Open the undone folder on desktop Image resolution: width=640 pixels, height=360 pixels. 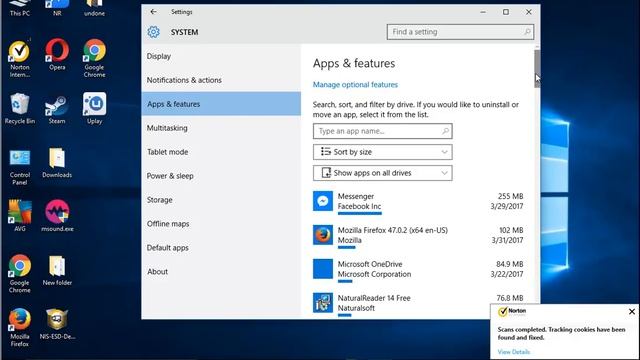point(94,9)
